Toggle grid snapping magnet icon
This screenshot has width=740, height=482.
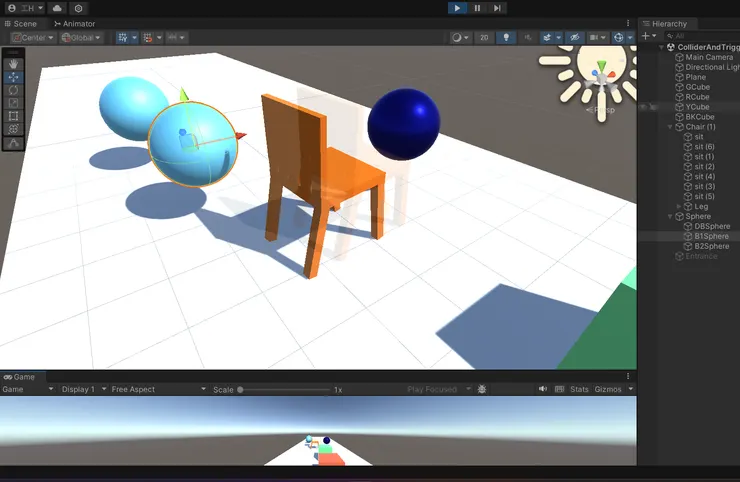pyautogui.click(x=148, y=37)
